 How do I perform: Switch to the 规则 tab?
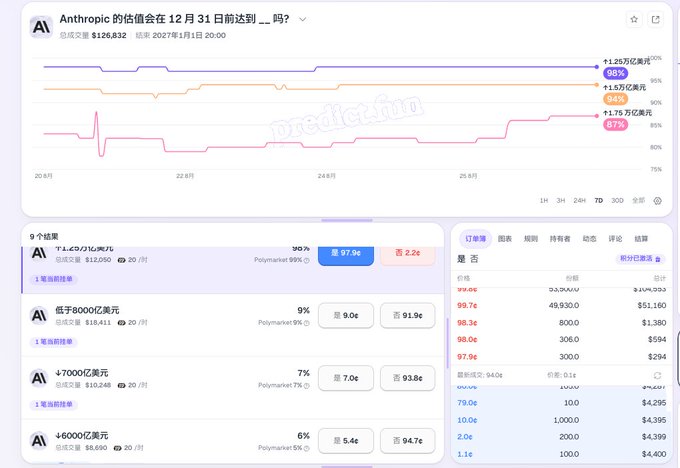(x=530, y=239)
